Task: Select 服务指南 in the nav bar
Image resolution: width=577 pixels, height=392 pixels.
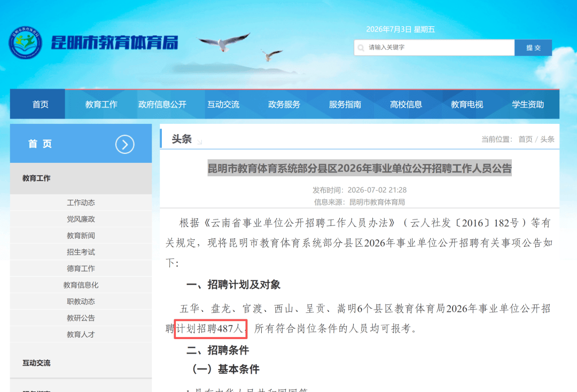Action: click(345, 105)
